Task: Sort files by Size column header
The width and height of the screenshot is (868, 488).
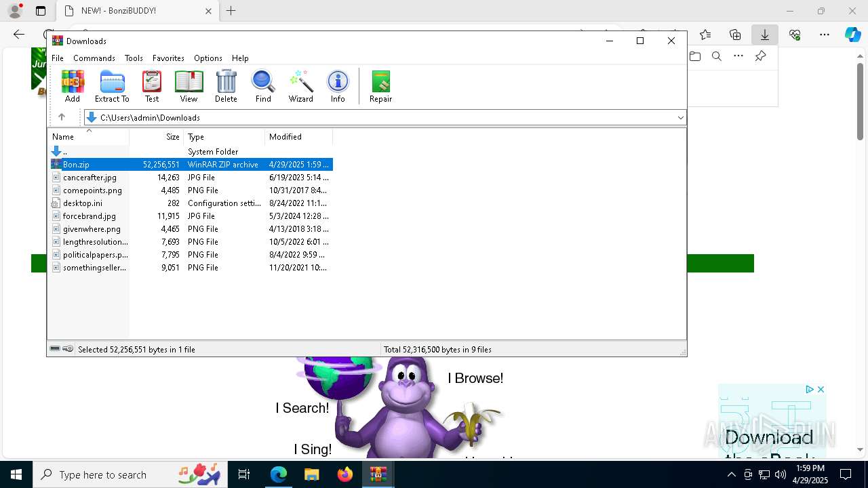Action: [157, 137]
